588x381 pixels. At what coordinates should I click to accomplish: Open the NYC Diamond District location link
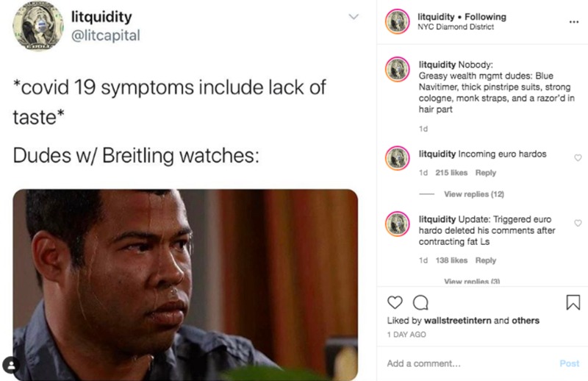456,27
